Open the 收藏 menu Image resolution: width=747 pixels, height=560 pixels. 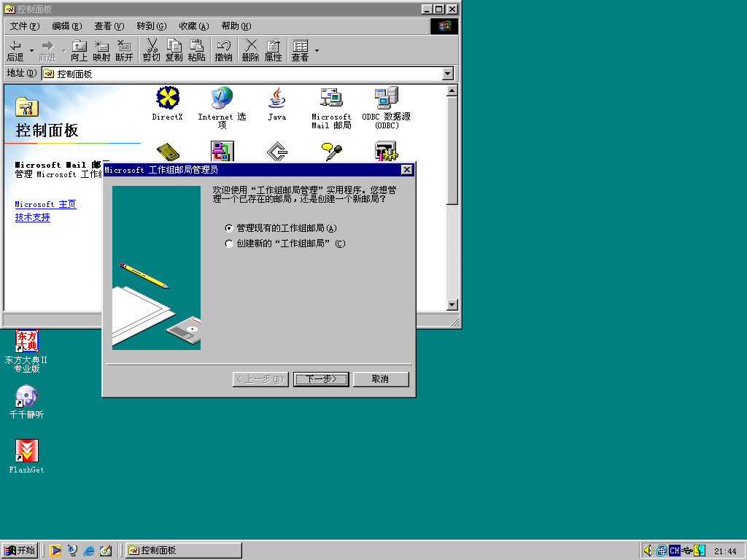[x=193, y=26]
